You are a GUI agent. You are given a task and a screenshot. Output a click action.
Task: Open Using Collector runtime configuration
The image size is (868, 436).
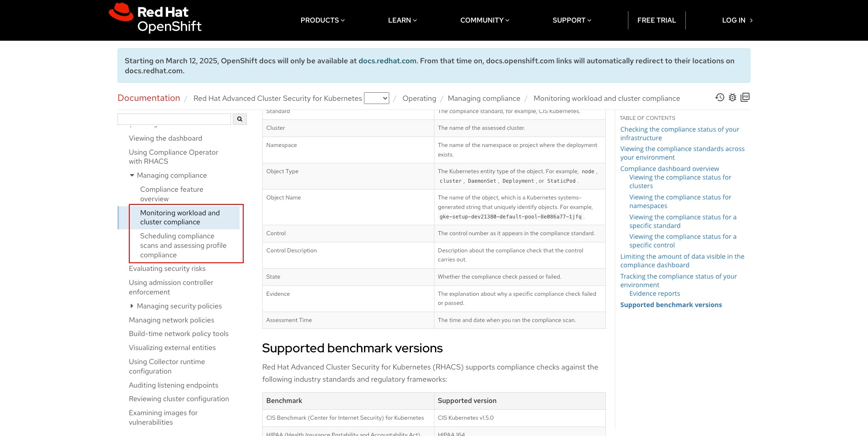[x=167, y=366]
